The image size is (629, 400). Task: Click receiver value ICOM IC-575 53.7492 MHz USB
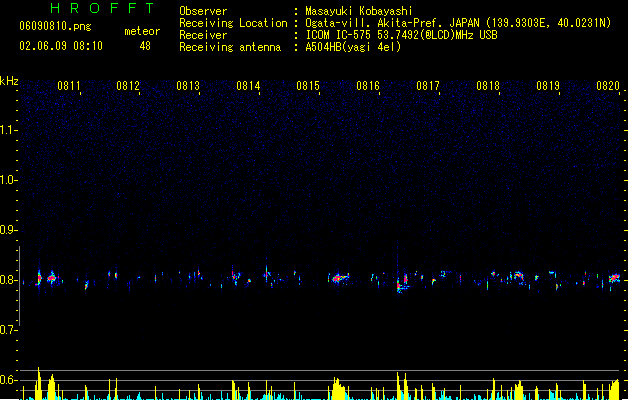point(402,35)
